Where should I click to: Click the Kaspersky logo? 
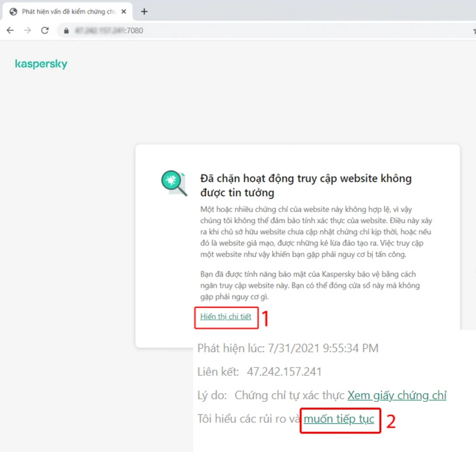[41, 64]
